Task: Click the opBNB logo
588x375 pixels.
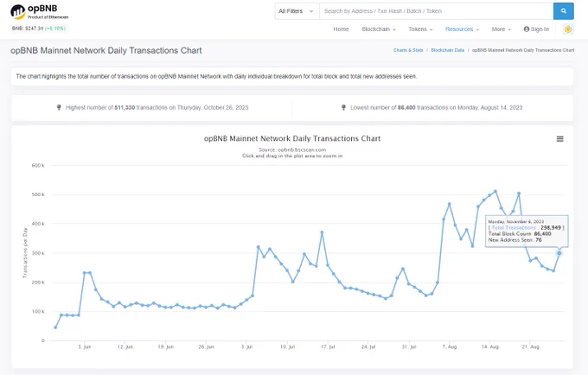Action: point(39,11)
